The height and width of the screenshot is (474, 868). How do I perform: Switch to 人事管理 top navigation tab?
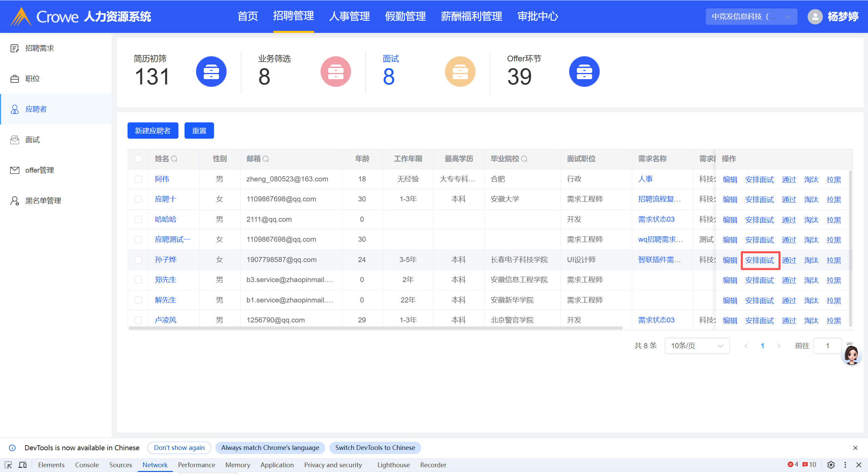pyautogui.click(x=349, y=16)
